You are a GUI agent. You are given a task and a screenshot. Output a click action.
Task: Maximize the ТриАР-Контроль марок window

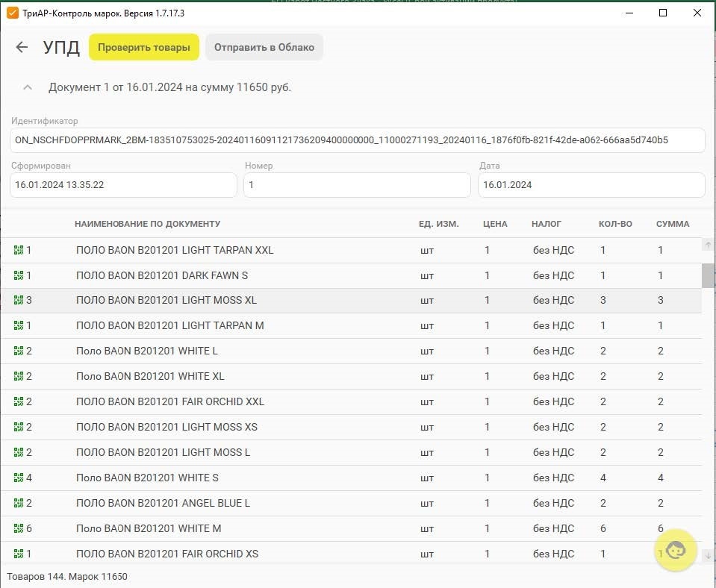pyautogui.click(x=663, y=13)
